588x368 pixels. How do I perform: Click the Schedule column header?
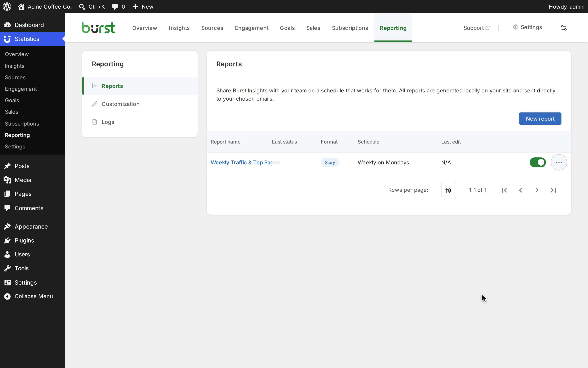[368, 142]
